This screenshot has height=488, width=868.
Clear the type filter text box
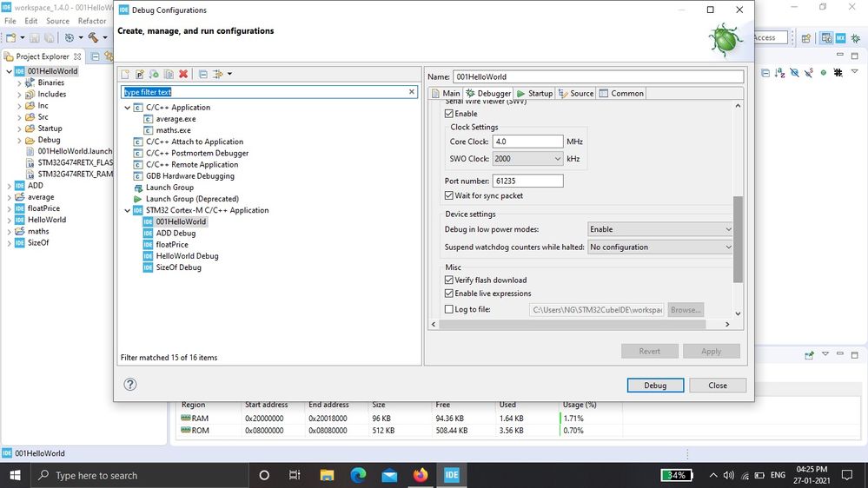coord(411,92)
